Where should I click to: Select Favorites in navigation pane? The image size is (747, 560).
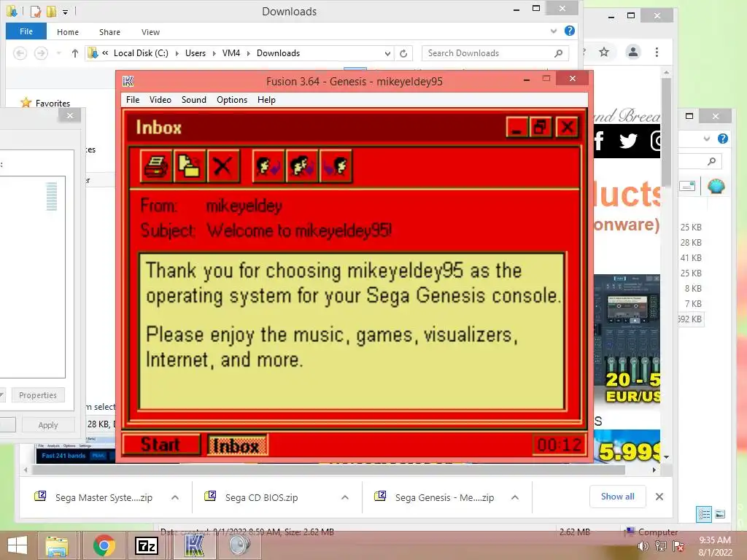[53, 104]
